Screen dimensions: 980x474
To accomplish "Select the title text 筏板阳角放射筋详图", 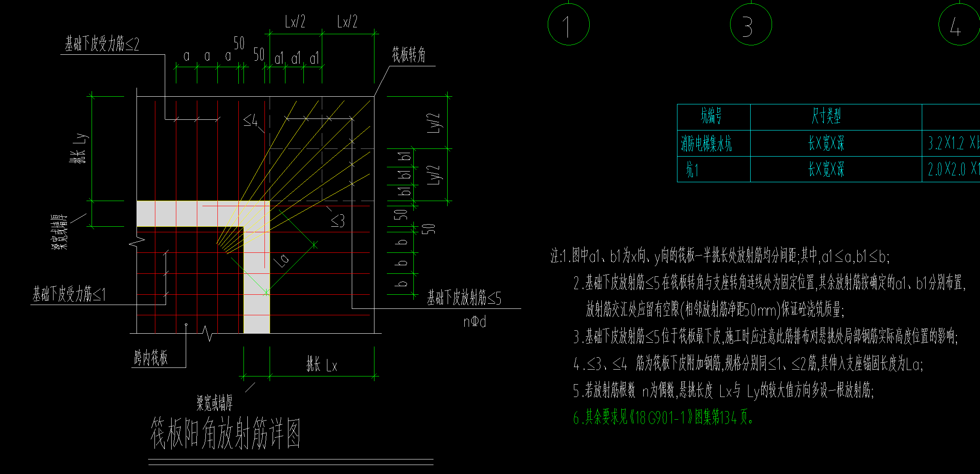I will tap(226, 434).
